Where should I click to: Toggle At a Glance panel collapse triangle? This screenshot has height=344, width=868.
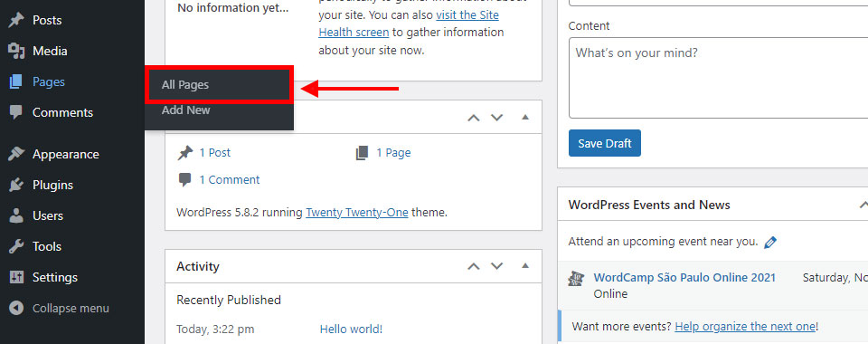(525, 117)
